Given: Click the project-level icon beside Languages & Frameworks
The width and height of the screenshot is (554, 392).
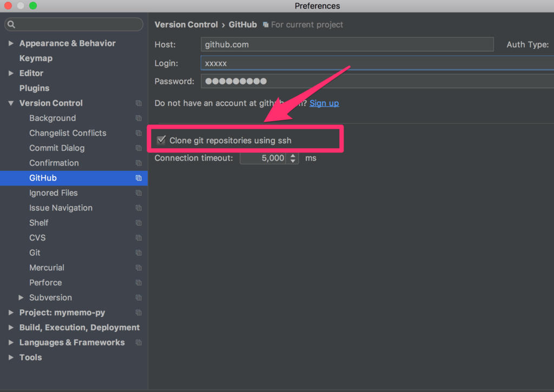Looking at the screenshot, I should pos(138,343).
